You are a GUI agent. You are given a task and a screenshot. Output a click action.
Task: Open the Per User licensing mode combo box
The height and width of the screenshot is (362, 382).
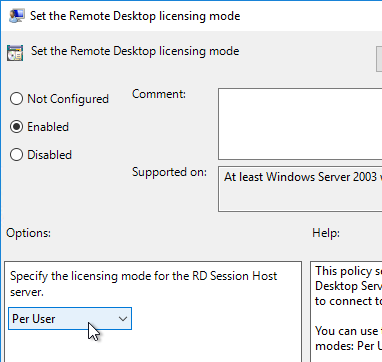(70, 319)
